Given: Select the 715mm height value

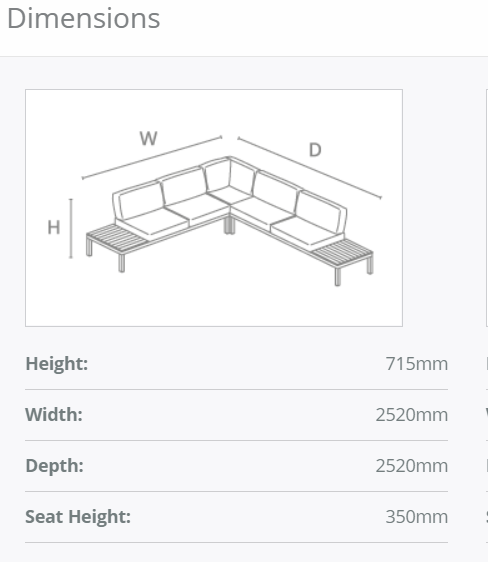Looking at the screenshot, I should coord(417,364).
